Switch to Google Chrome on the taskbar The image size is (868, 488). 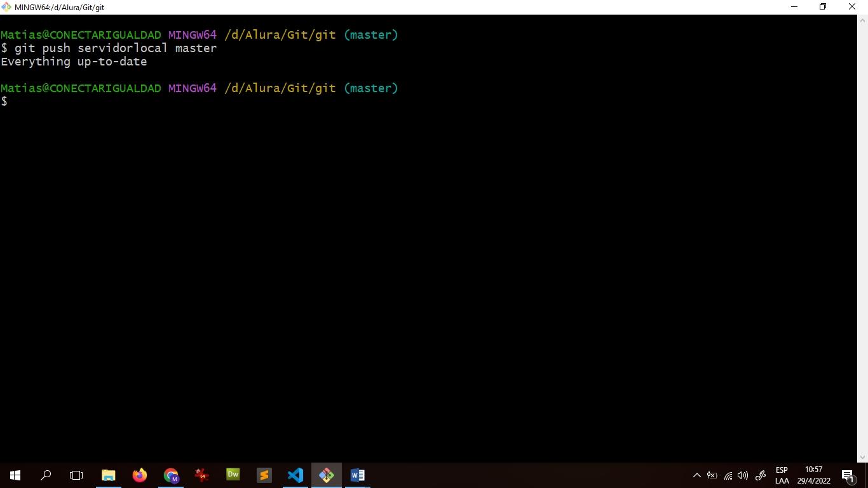click(x=171, y=475)
